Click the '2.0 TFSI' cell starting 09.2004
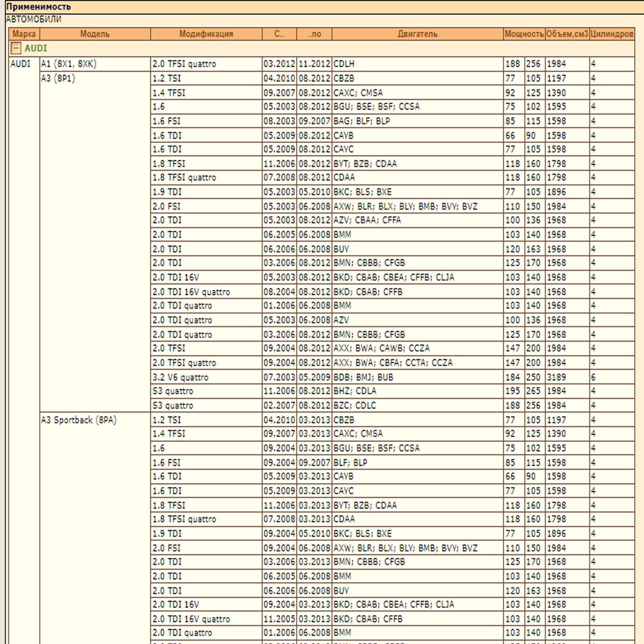This screenshot has height=644, width=644. pyautogui.click(x=206, y=348)
